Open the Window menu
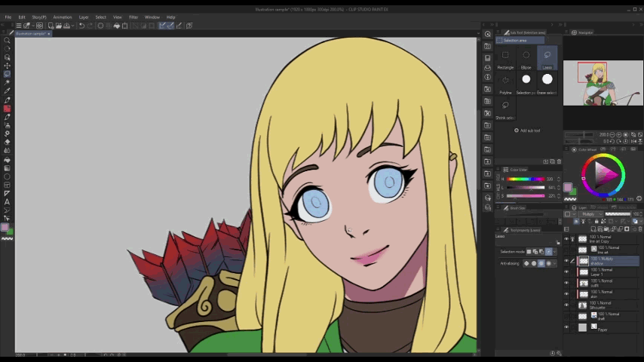Viewport: 644px width, 362px height. pos(152,17)
